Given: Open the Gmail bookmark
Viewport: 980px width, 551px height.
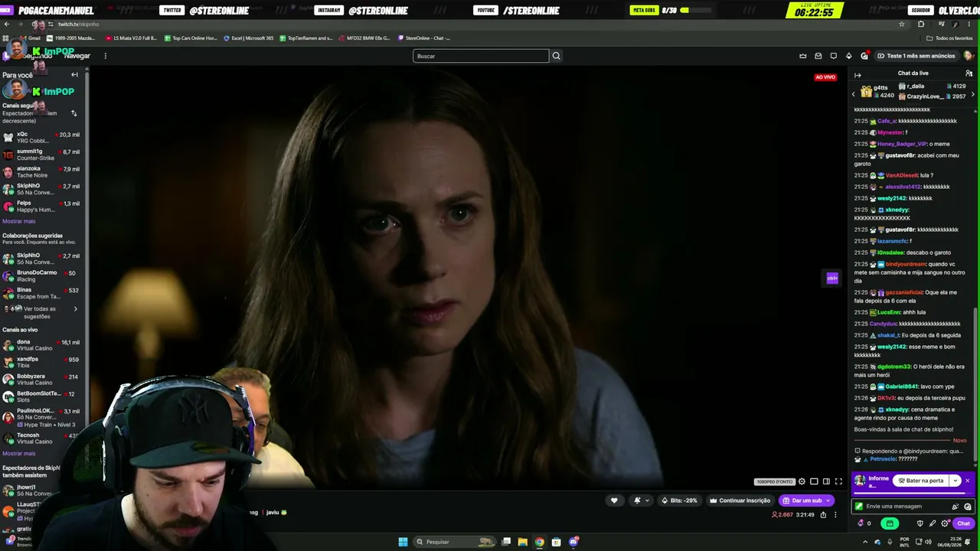Looking at the screenshot, I should click(30, 37).
